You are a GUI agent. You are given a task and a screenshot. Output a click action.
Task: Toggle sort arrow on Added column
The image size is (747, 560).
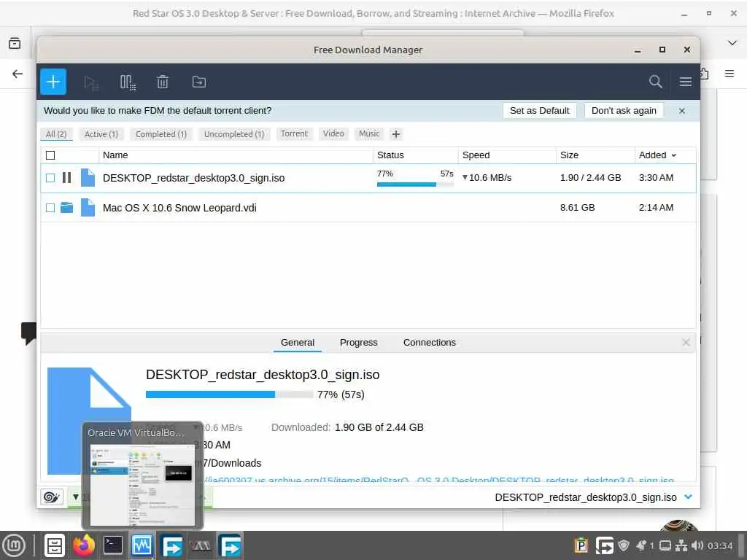click(x=673, y=155)
